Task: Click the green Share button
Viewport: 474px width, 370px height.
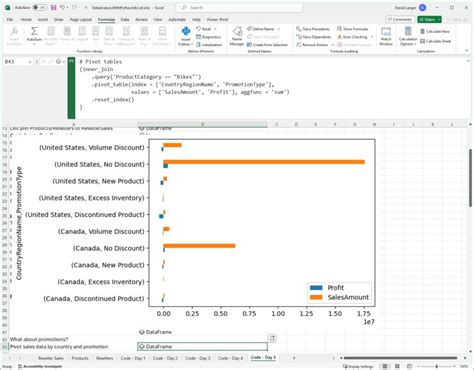Action: [x=429, y=20]
